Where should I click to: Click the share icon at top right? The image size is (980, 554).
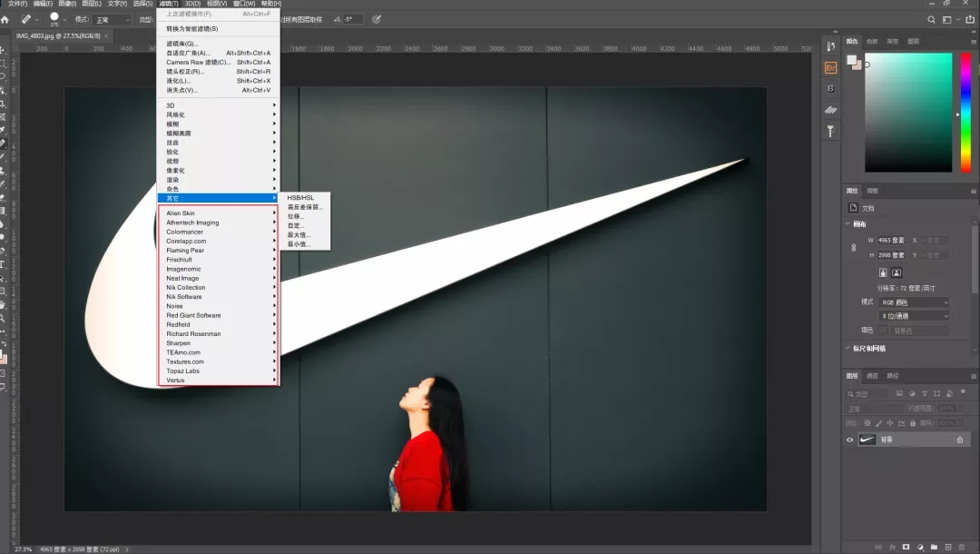pyautogui.click(x=970, y=20)
